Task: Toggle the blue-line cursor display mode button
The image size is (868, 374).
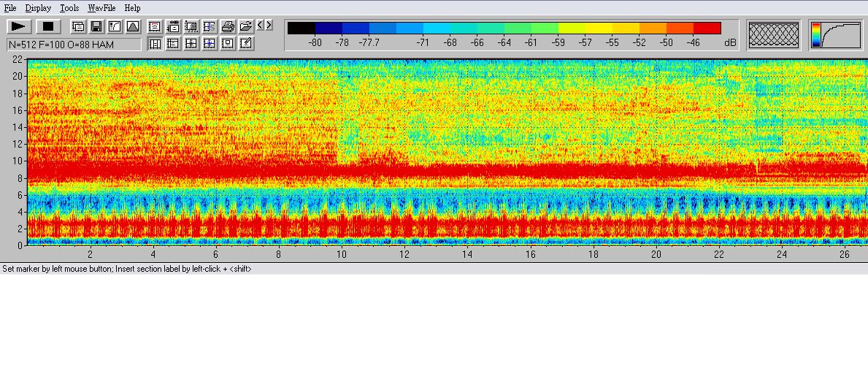Action: (x=210, y=44)
